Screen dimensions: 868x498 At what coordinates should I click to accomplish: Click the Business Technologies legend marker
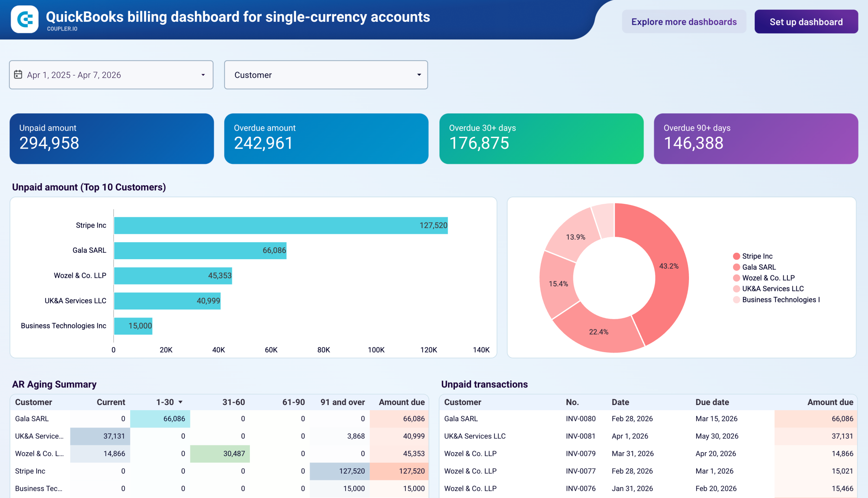point(737,300)
